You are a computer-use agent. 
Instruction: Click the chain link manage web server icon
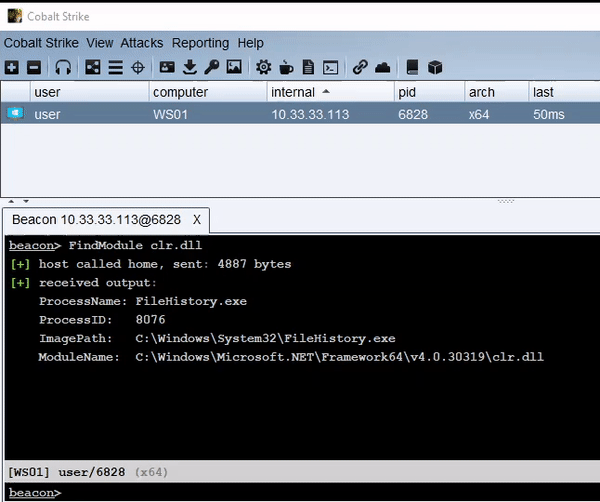(360, 68)
